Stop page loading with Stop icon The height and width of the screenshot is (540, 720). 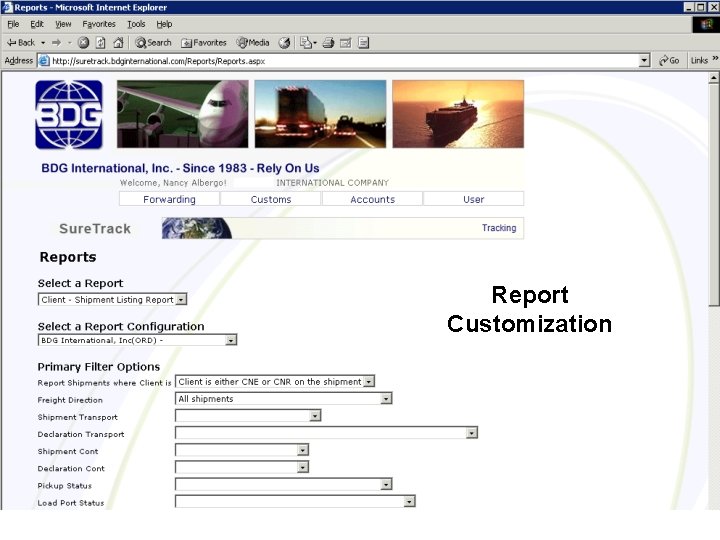click(x=83, y=43)
